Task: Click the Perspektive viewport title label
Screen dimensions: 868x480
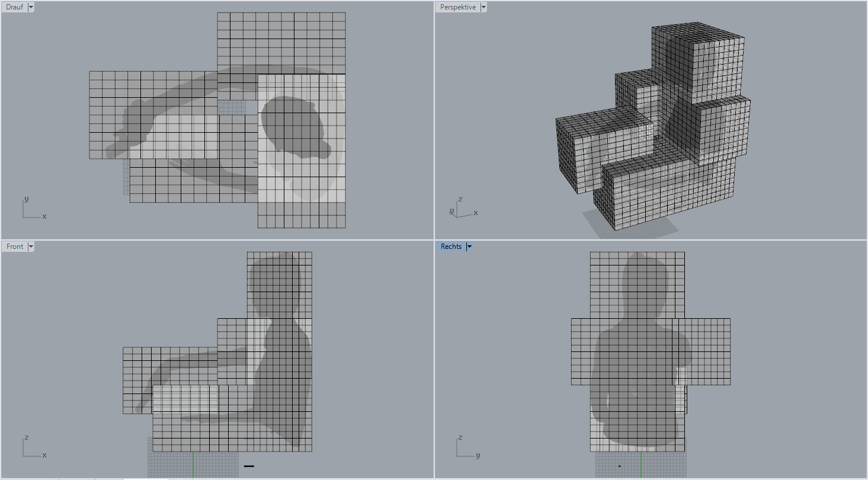Action: coord(457,7)
